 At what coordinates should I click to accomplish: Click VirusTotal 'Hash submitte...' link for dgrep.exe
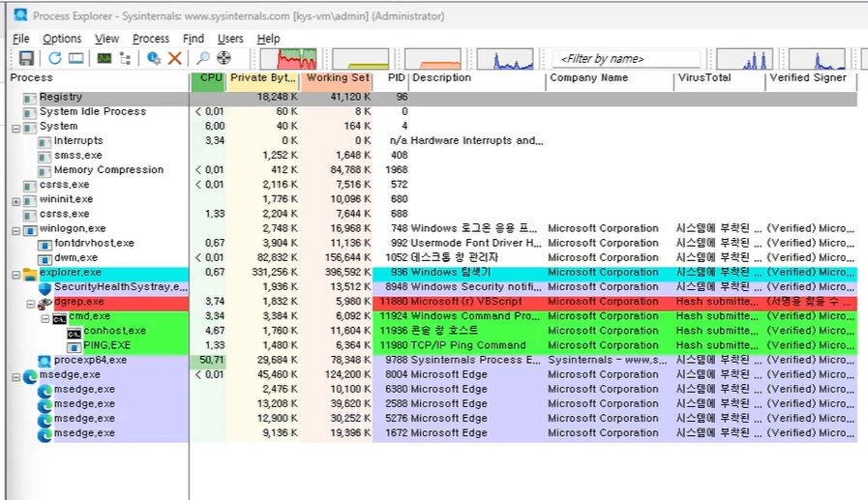pos(717,302)
